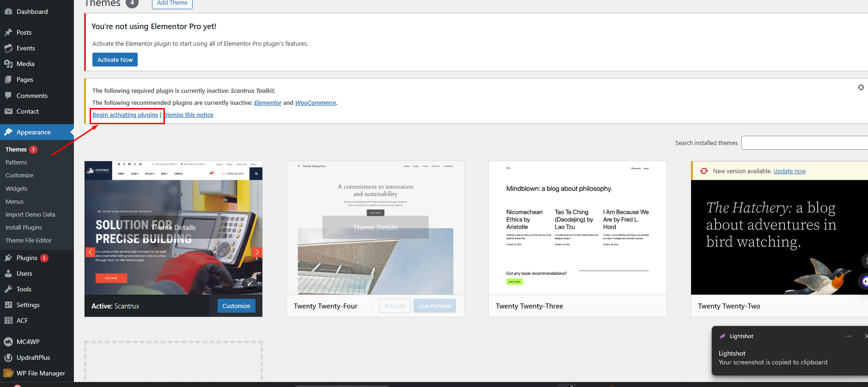Image resolution: width=868 pixels, height=387 pixels.
Task: Click the Appearance paintbrush icon
Action: click(x=8, y=132)
